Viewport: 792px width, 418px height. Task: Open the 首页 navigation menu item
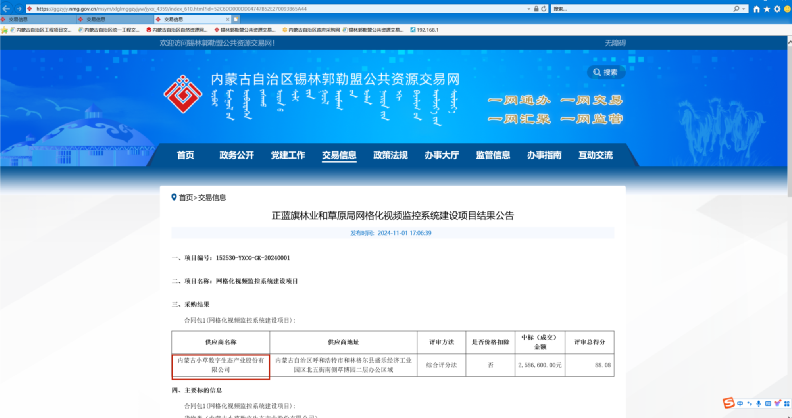pos(185,155)
